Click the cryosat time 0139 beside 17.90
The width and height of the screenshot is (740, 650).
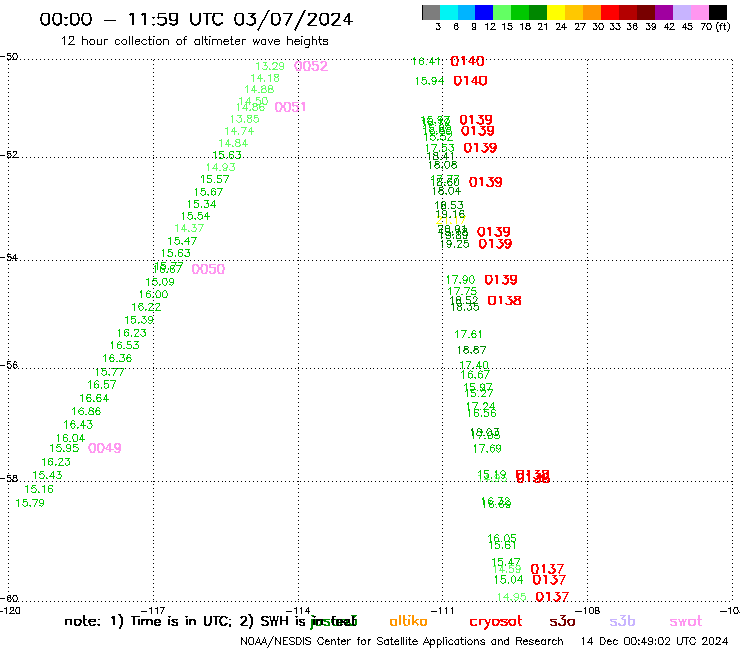coord(501,280)
